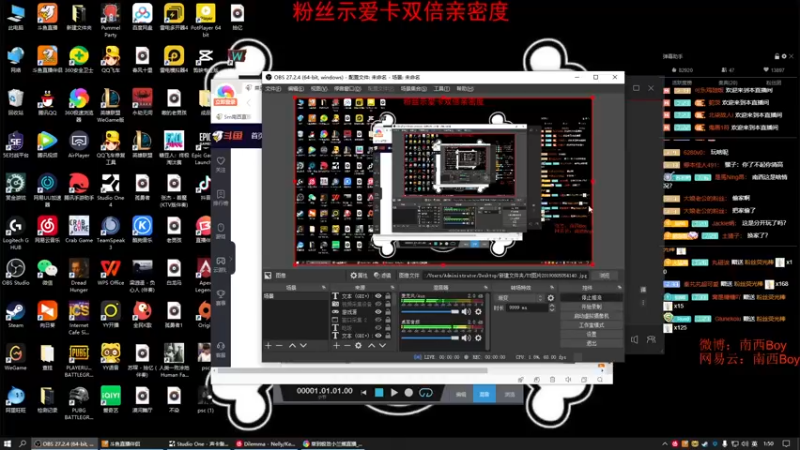Move scene down in Scenes panel
The height and width of the screenshot is (450, 800).
[303, 345]
